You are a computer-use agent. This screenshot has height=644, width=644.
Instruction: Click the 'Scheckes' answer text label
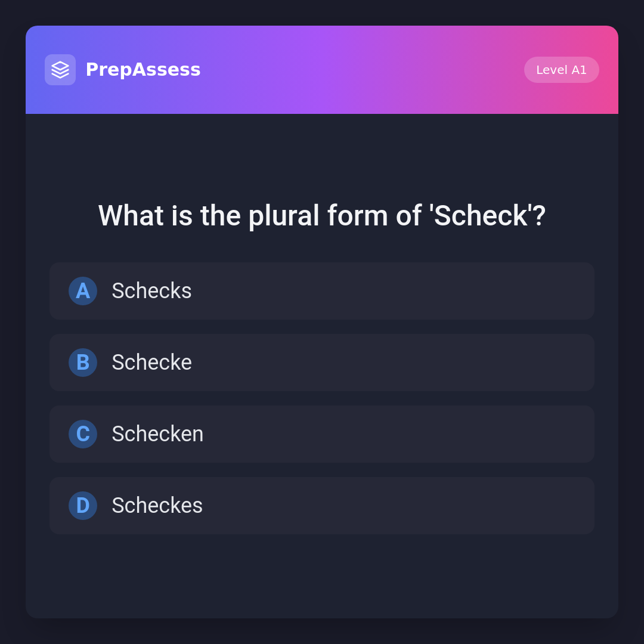(x=157, y=506)
